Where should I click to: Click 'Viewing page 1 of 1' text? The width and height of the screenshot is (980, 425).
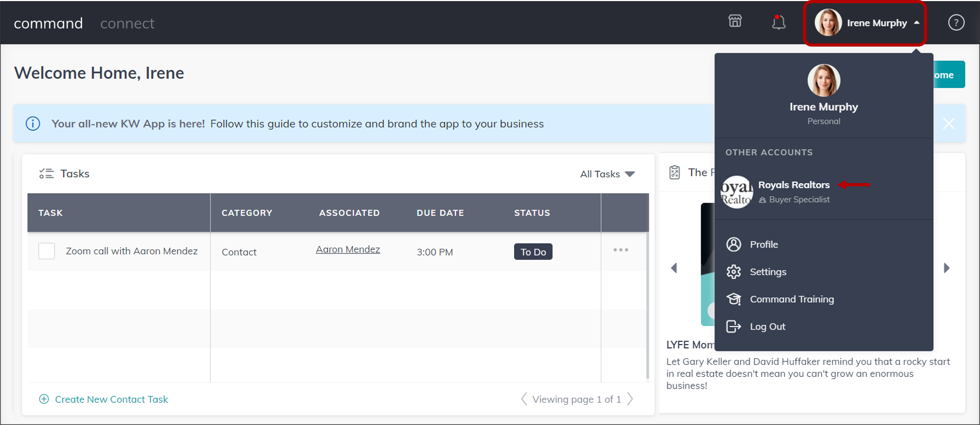[x=576, y=399]
